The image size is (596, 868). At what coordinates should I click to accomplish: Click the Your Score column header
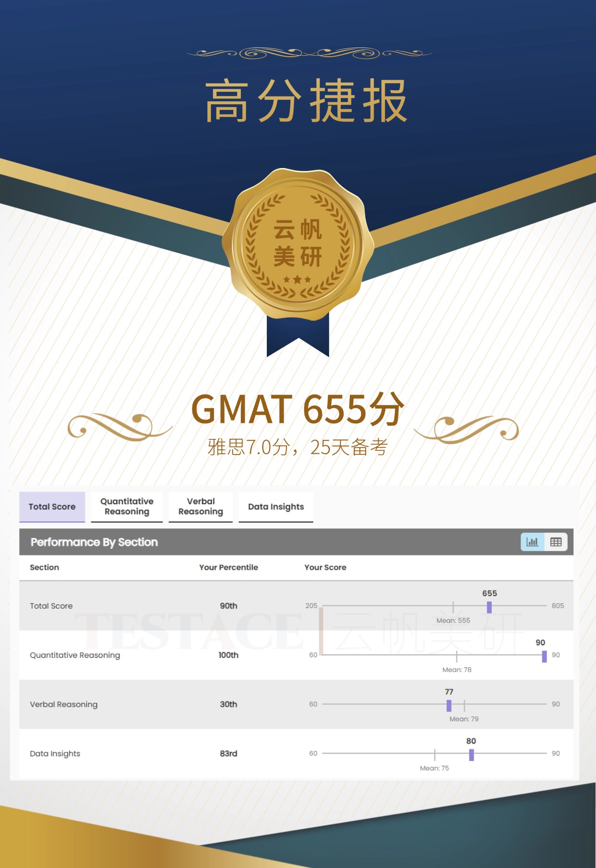pyautogui.click(x=325, y=567)
